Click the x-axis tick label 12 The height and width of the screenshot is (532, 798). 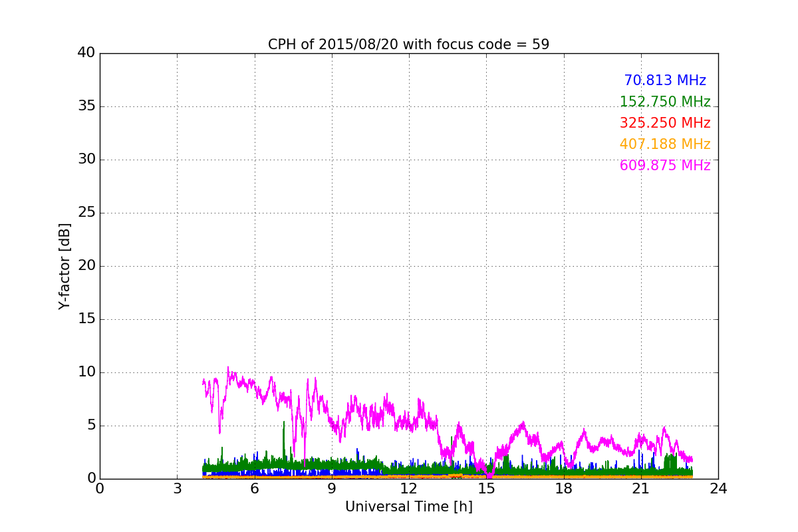409,489
